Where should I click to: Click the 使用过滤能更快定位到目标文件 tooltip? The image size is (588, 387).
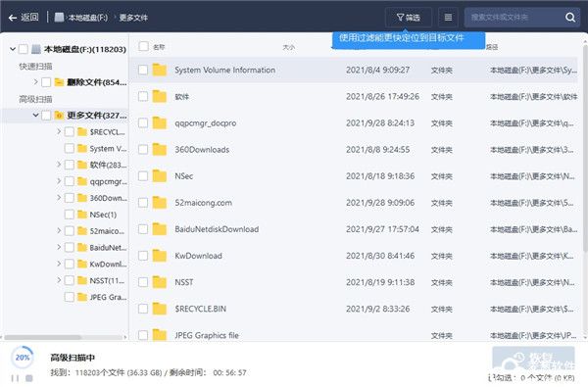(x=409, y=40)
